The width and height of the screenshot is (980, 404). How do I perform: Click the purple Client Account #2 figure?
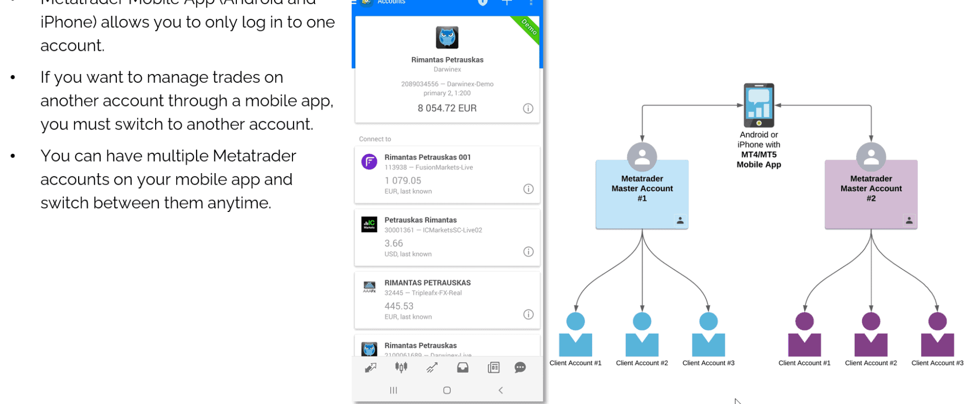[x=871, y=335]
